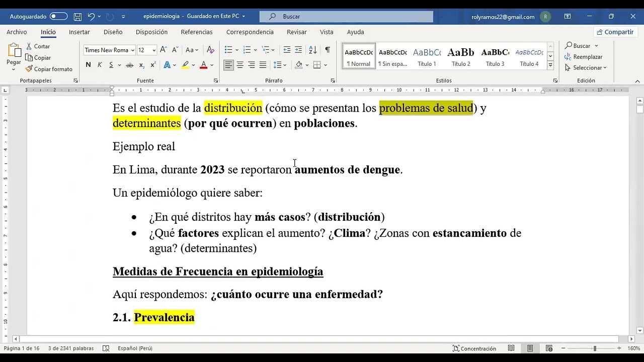Open bullet list style dropdown
This screenshot has width=644, height=362.
click(238, 50)
